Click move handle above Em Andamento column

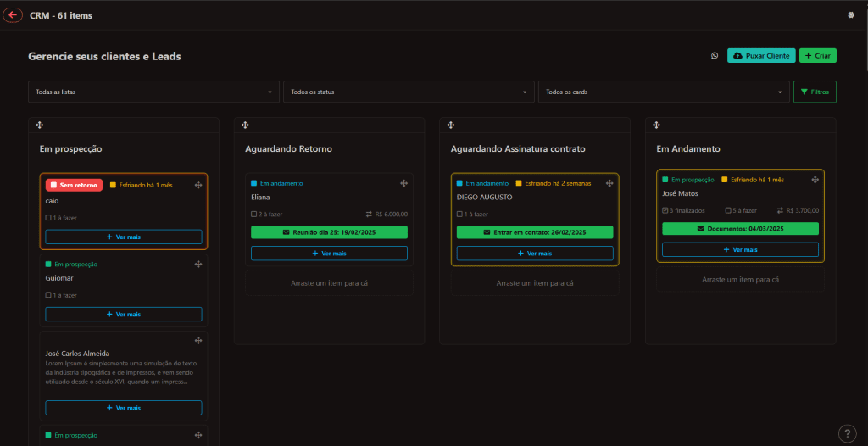click(x=657, y=125)
